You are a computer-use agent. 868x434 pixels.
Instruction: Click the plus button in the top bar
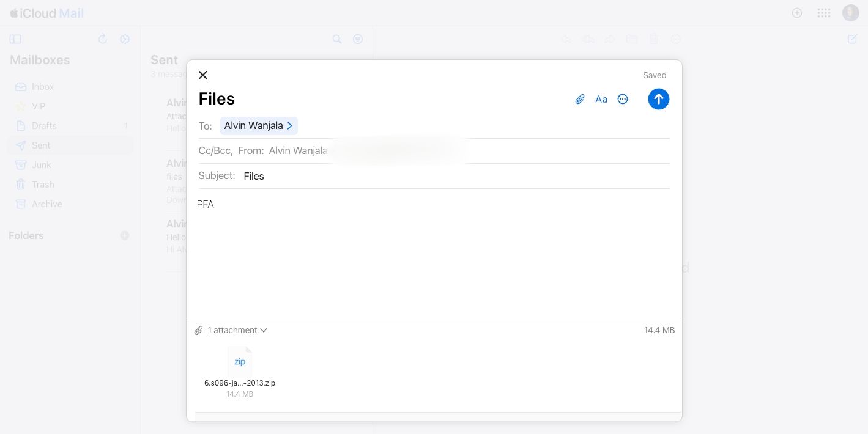click(797, 12)
